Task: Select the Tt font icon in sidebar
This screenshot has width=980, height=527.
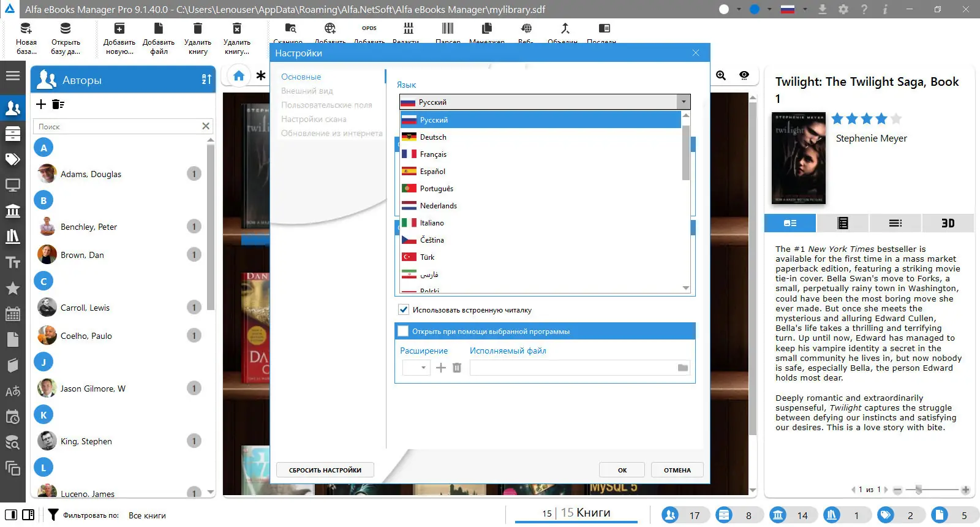Action: [x=13, y=262]
